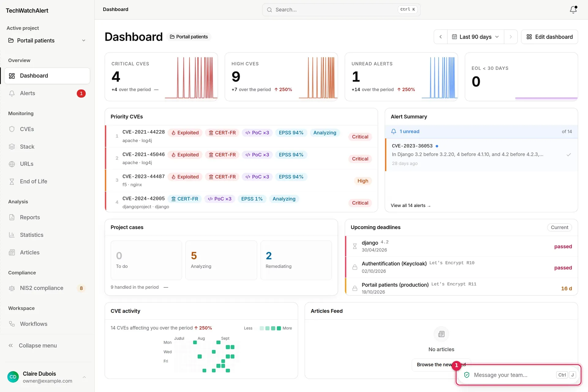The height and width of the screenshot is (392, 588).
Task: Click the CD user avatar
Action: pos(13,377)
